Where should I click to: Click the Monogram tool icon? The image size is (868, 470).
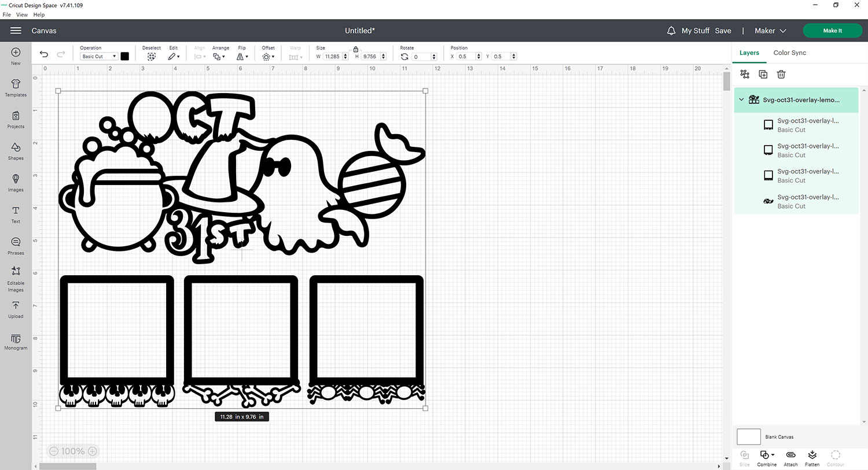coord(16,341)
